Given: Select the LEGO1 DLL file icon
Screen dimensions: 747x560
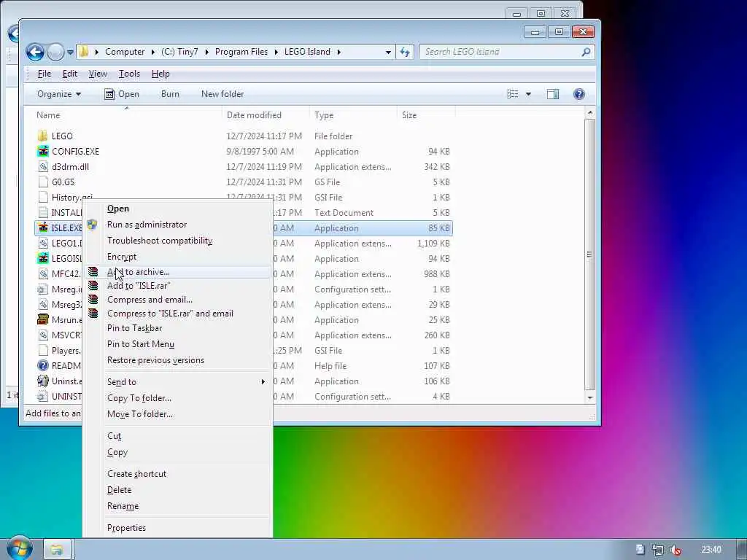Looking at the screenshot, I should (43, 244).
